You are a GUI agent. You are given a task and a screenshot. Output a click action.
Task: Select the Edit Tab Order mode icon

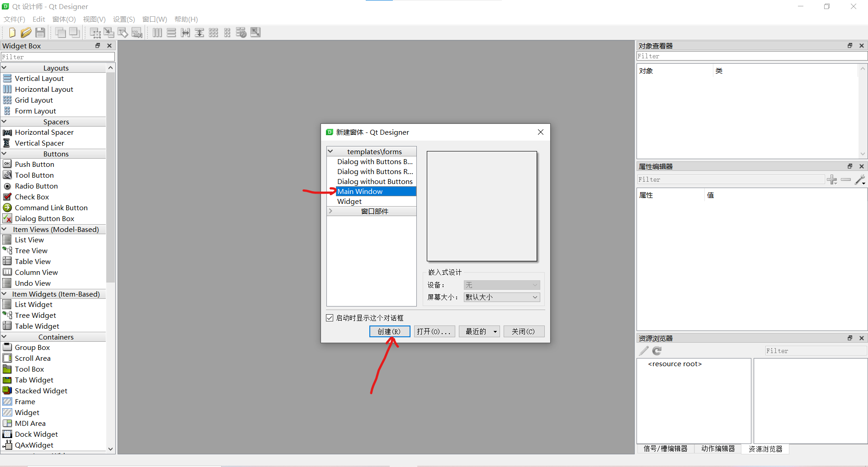coord(137,32)
